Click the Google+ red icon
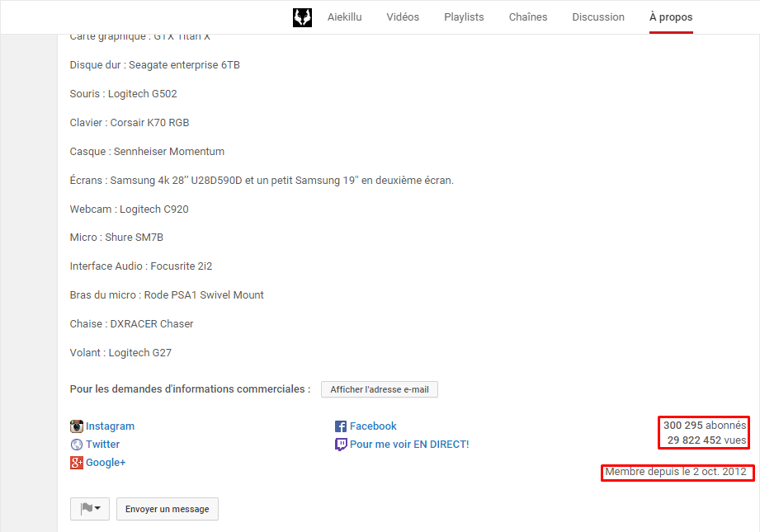The width and height of the screenshot is (760, 532). tap(77, 463)
